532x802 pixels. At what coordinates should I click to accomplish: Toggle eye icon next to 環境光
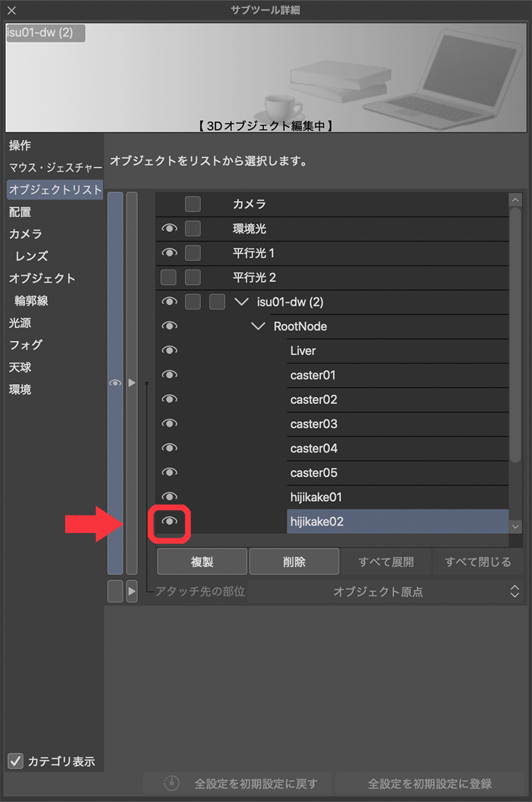point(170,229)
